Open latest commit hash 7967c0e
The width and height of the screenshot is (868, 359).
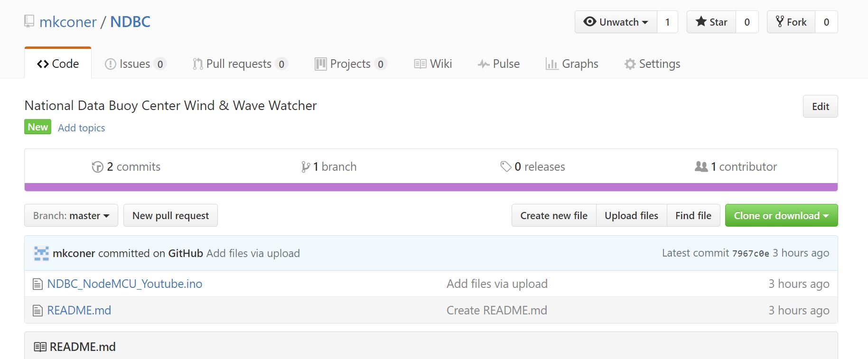pyautogui.click(x=750, y=254)
